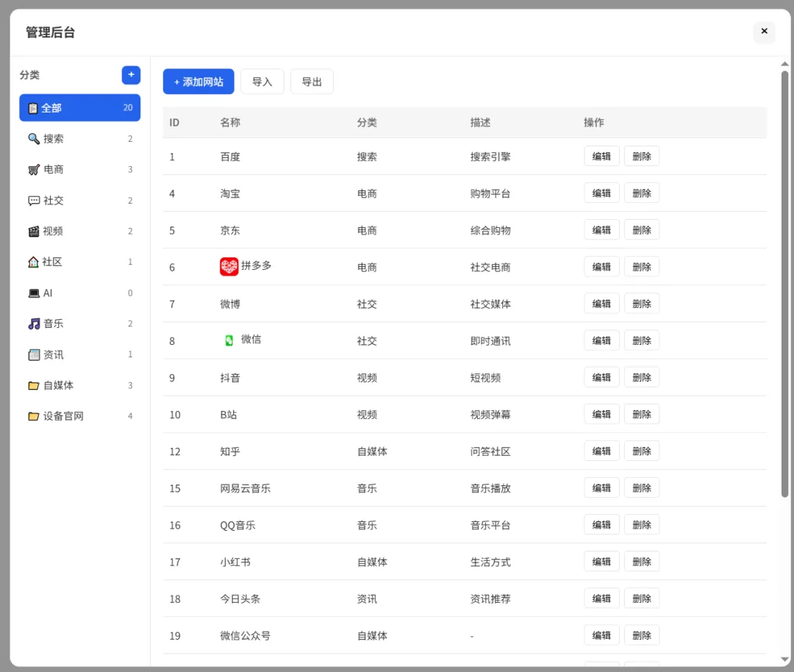Click the laptop icon beside AI
This screenshot has height=672, width=794.
(x=33, y=293)
